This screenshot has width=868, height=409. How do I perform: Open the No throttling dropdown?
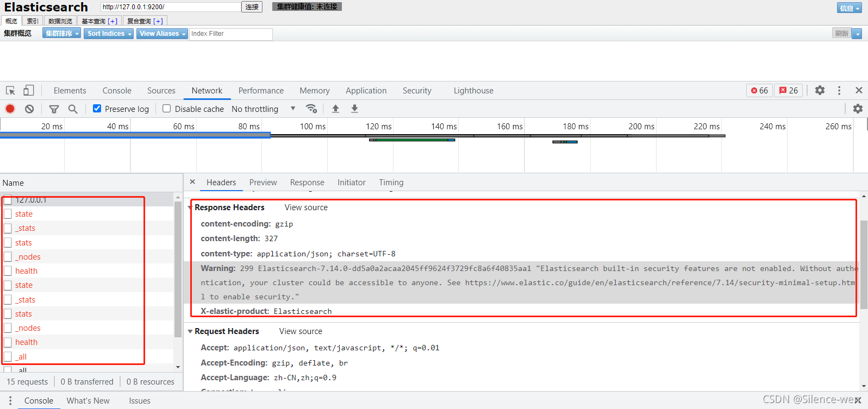(x=264, y=109)
